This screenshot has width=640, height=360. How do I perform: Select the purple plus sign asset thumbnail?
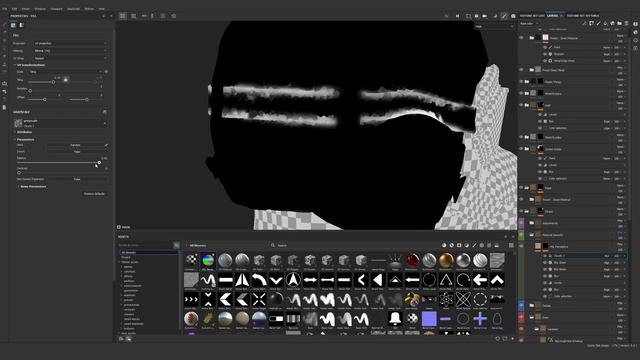480,318
